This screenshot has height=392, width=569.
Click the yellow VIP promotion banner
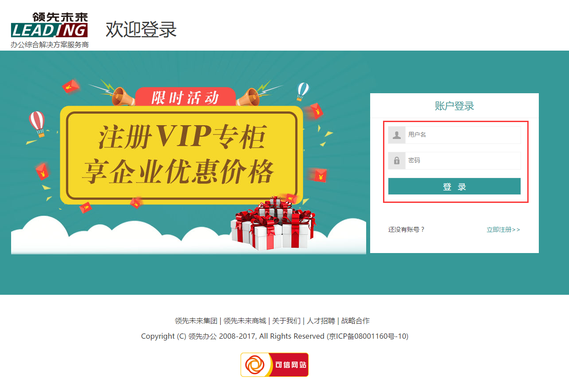[x=182, y=155]
